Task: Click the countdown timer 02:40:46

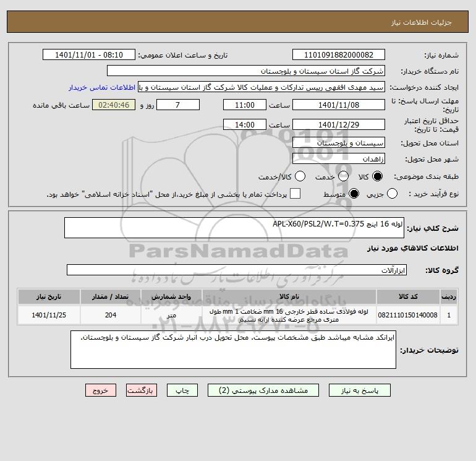Action: (114, 105)
